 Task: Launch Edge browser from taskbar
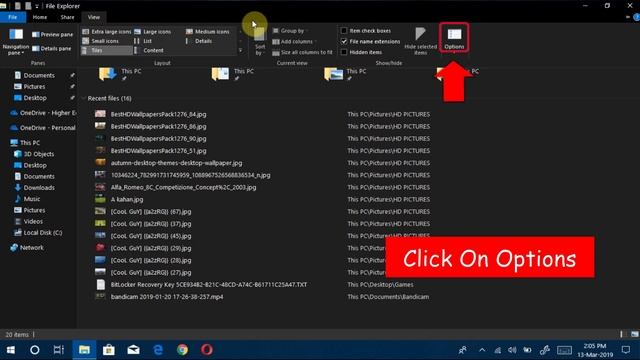click(158, 350)
